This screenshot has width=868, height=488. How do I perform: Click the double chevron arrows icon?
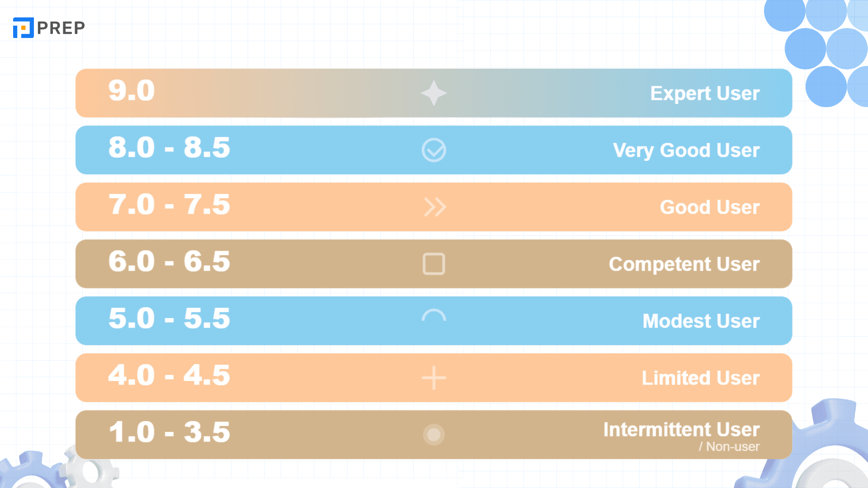click(x=435, y=207)
